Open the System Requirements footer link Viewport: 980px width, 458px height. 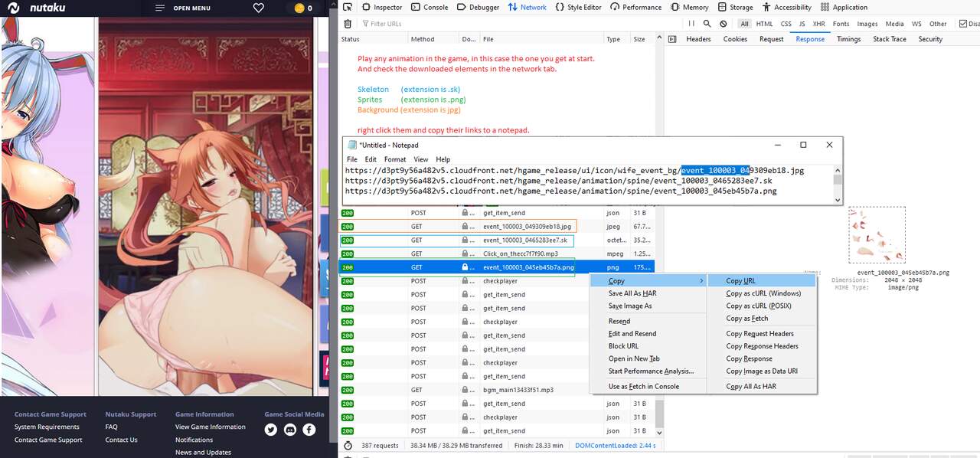tap(47, 427)
